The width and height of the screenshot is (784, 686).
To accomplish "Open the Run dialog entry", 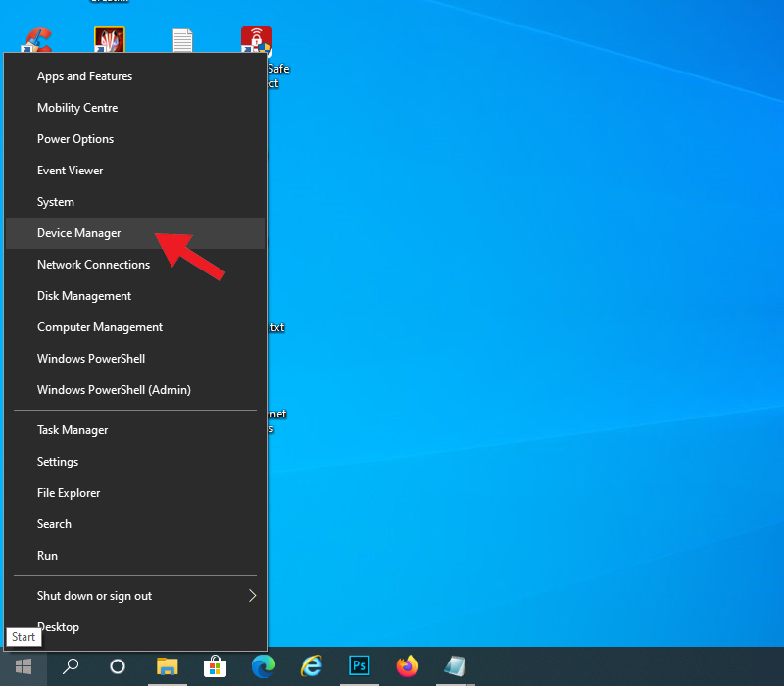I will 135,556.
